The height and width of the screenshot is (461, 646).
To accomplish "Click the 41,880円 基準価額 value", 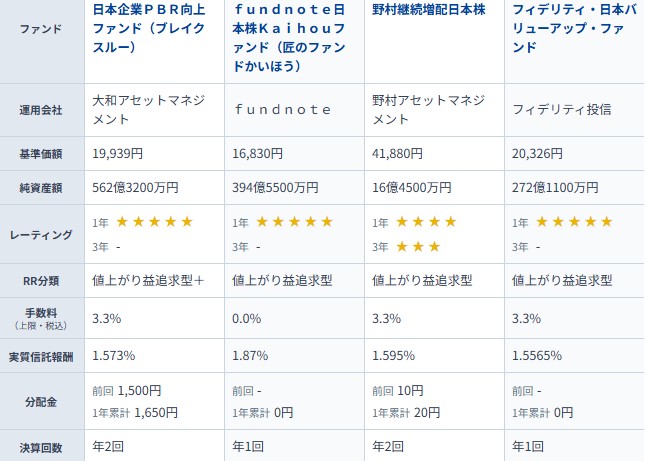I will tap(402, 154).
